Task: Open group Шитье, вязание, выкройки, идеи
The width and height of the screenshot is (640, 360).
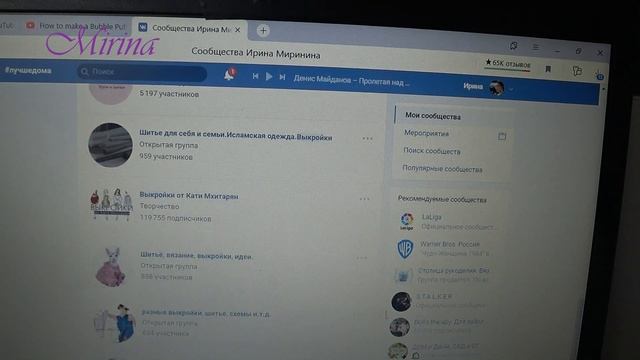Action: (x=196, y=256)
